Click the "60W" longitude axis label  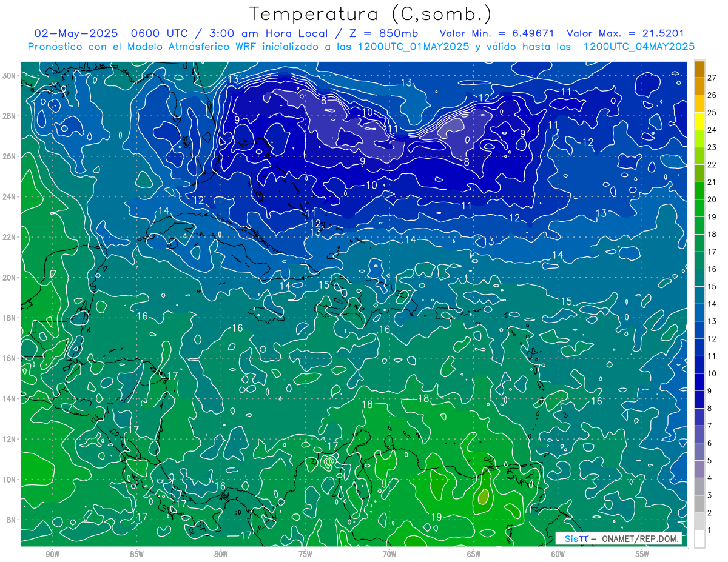click(x=558, y=554)
